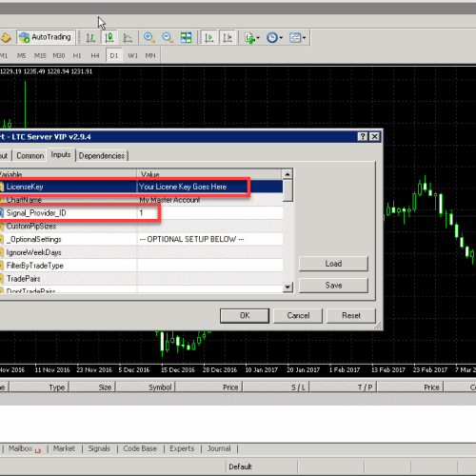Open the Signals terminal tab
This screenshot has height=476, width=476.
click(99, 448)
